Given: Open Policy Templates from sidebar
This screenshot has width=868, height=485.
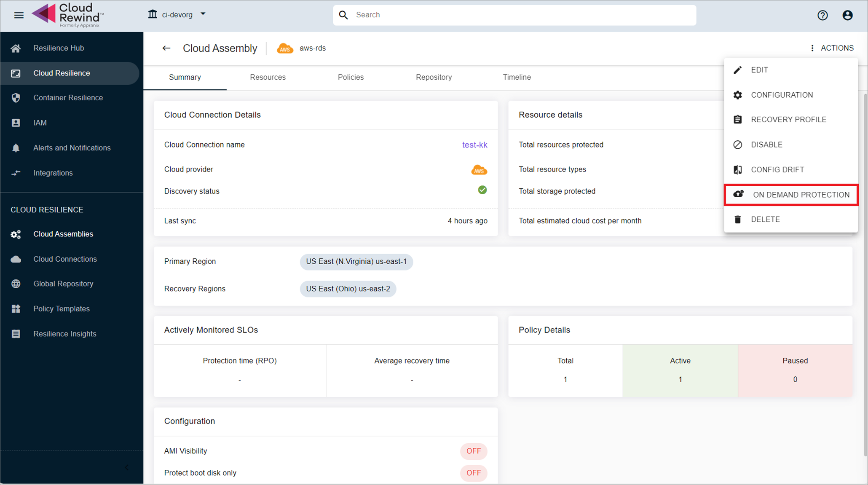Looking at the screenshot, I should 61,308.
